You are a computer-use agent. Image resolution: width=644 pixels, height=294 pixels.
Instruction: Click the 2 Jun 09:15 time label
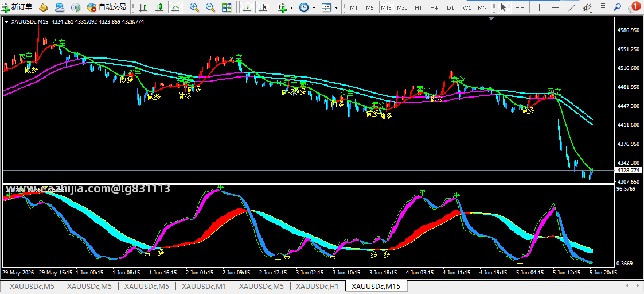(237, 273)
